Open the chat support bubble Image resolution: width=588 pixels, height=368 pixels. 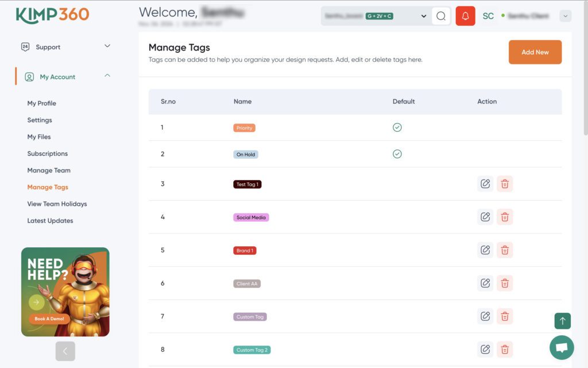click(562, 347)
